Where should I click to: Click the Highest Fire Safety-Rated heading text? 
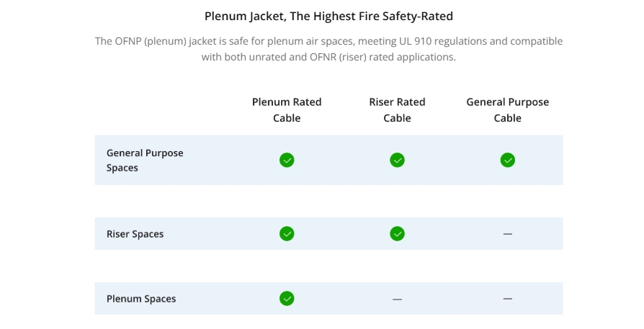pyautogui.click(x=383, y=17)
